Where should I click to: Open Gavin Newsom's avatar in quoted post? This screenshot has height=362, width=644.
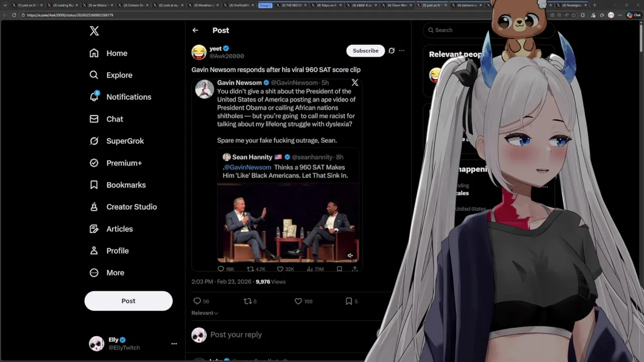(204, 88)
